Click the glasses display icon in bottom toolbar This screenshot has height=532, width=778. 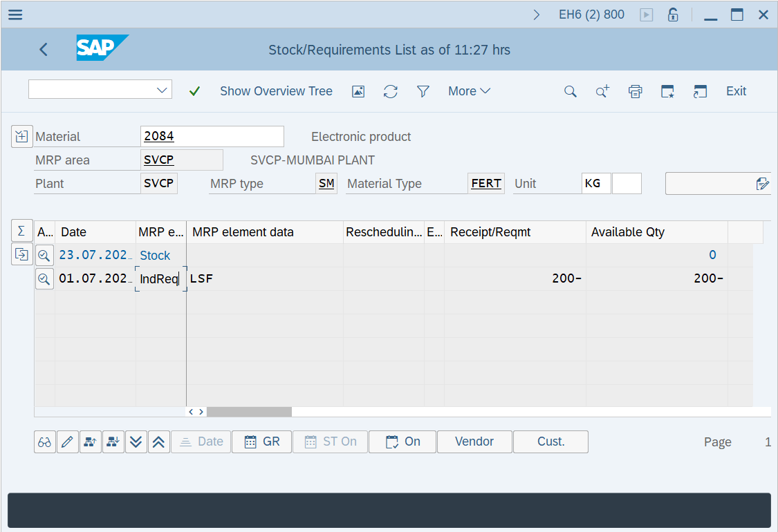point(44,441)
